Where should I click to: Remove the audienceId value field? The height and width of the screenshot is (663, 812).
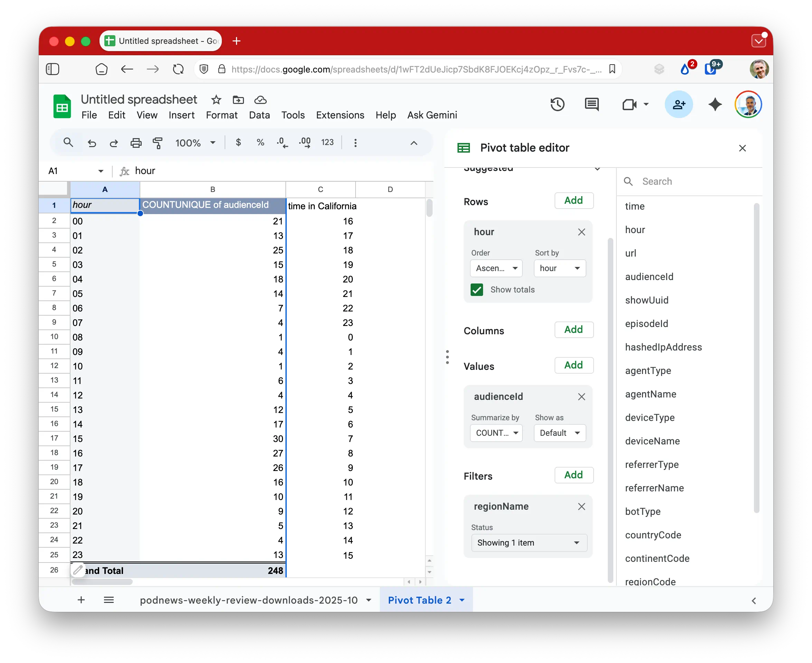[x=581, y=397]
